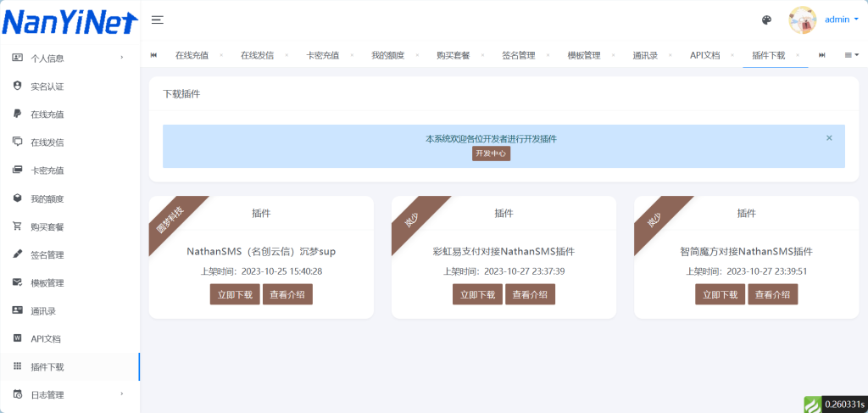Open the 开发中心 button

[x=491, y=153]
